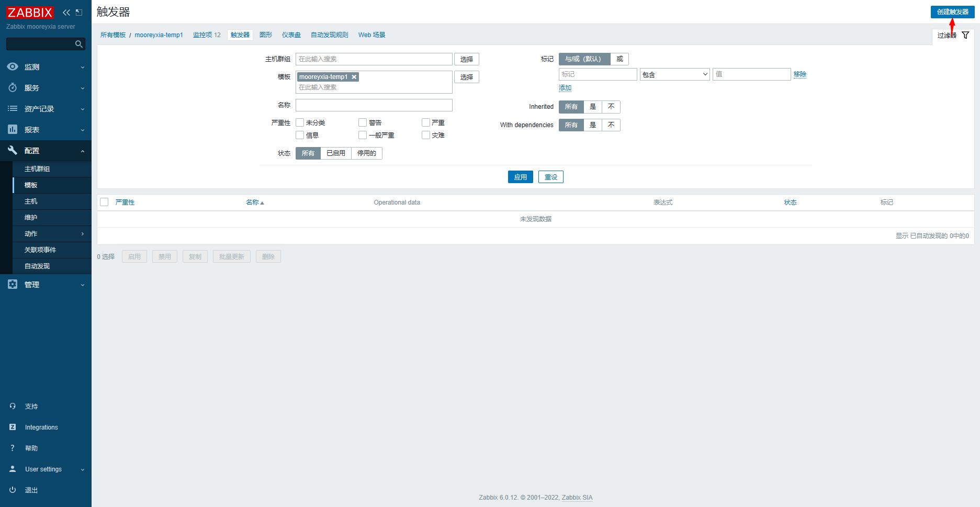Click the Integrations Z icon
The image size is (980, 507).
pyautogui.click(x=13, y=427)
